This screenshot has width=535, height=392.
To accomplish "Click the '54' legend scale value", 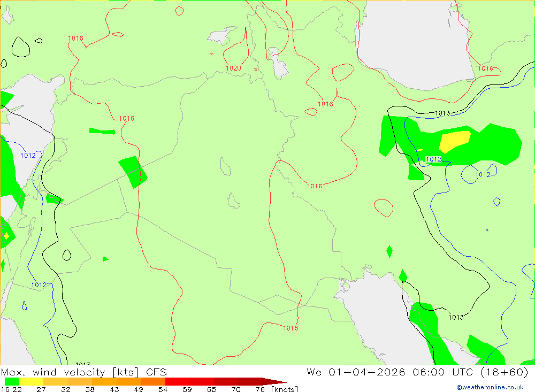I will (163, 389).
